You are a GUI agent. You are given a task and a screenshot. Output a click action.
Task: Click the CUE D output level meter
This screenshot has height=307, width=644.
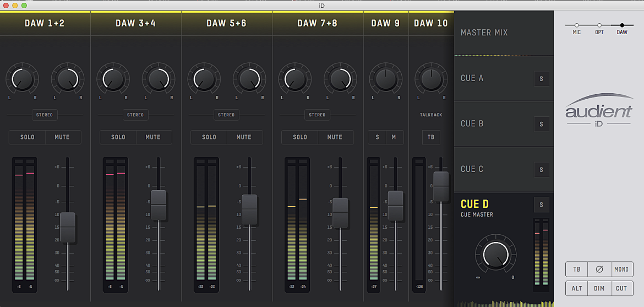click(x=541, y=255)
